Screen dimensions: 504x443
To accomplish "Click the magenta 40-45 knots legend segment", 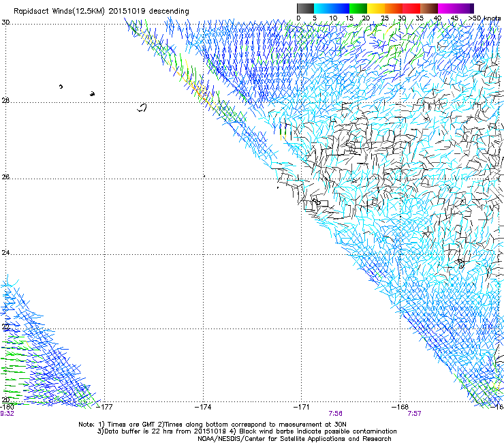I will pyautogui.click(x=447, y=8).
